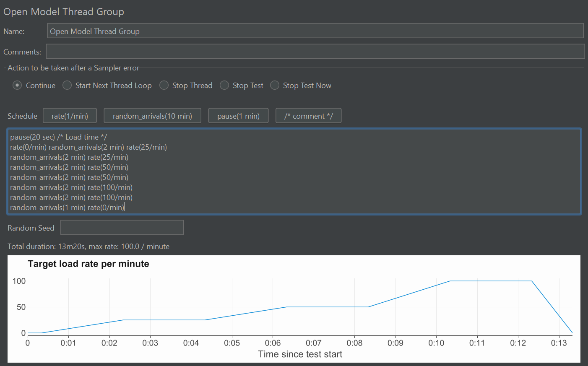This screenshot has width=588, height=366.
Task: Click the random_arrivals(1 min) rate(0/min) line
Action: [x=67, y=208]
